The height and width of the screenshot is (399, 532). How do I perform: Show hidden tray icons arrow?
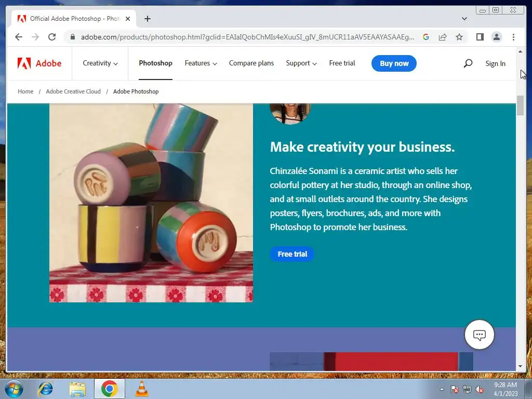(442, 389)
